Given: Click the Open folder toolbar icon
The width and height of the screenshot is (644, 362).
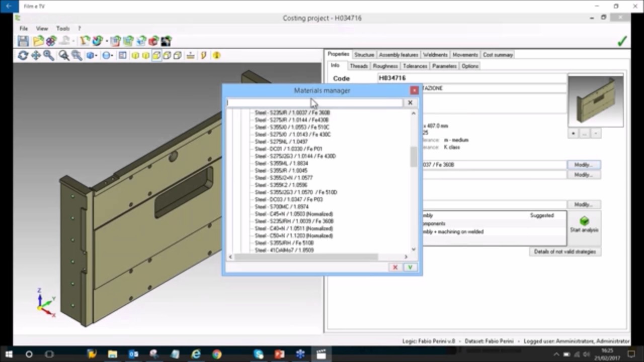Looking at the screenshot, I should [x=38, y=41].
